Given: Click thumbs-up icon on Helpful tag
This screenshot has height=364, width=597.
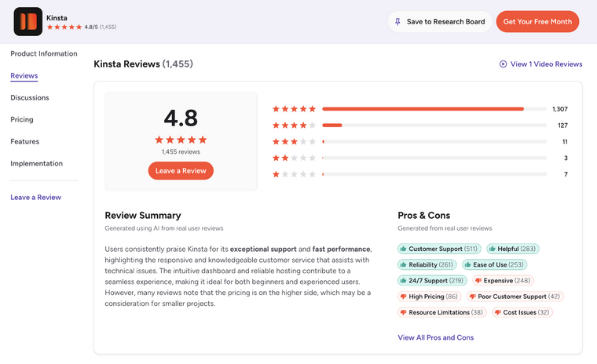Looking at the screenshot, I should 493,249.
